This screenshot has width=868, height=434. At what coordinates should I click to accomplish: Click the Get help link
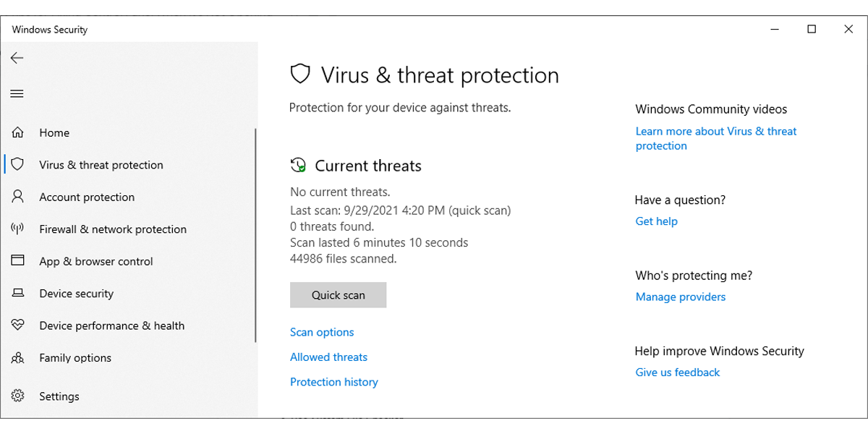(656, 221)
